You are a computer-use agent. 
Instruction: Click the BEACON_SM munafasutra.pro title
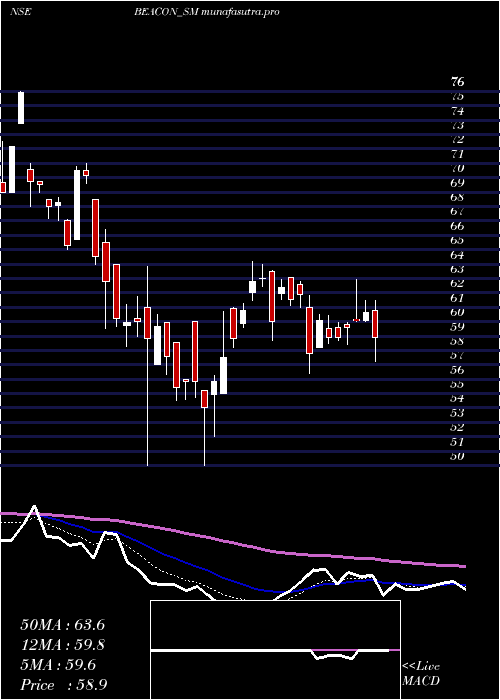point(207,12)
